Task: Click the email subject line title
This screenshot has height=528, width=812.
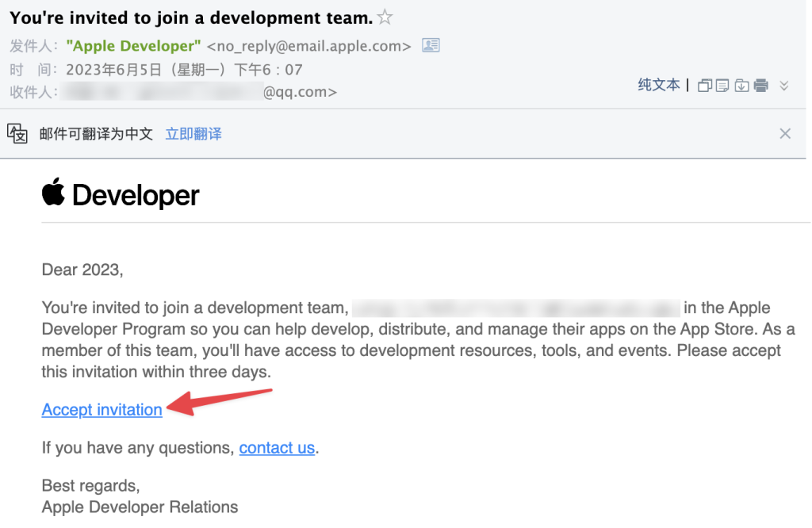Action: (191, 17)
